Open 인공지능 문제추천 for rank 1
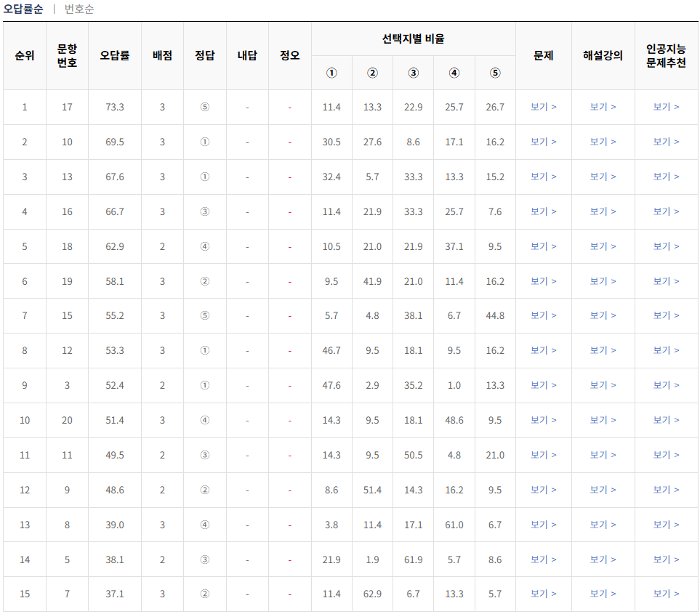This screenshot has height=614, width=700. (x=666, y=108)
